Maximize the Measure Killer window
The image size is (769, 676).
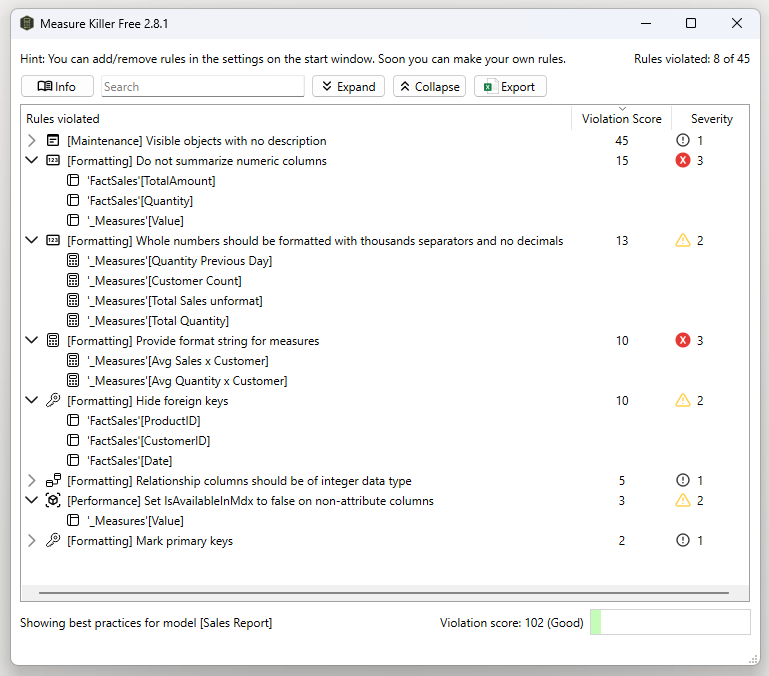tap(691, 23)
